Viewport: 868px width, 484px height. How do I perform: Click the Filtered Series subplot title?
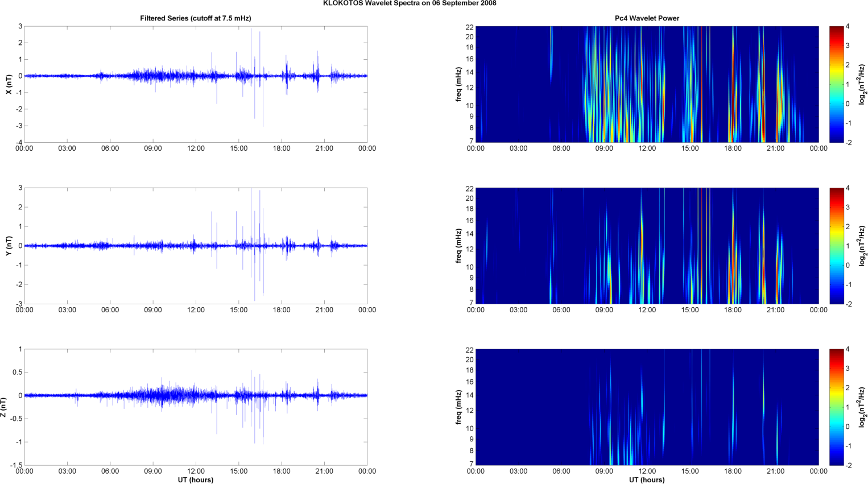tap(195, 18)
